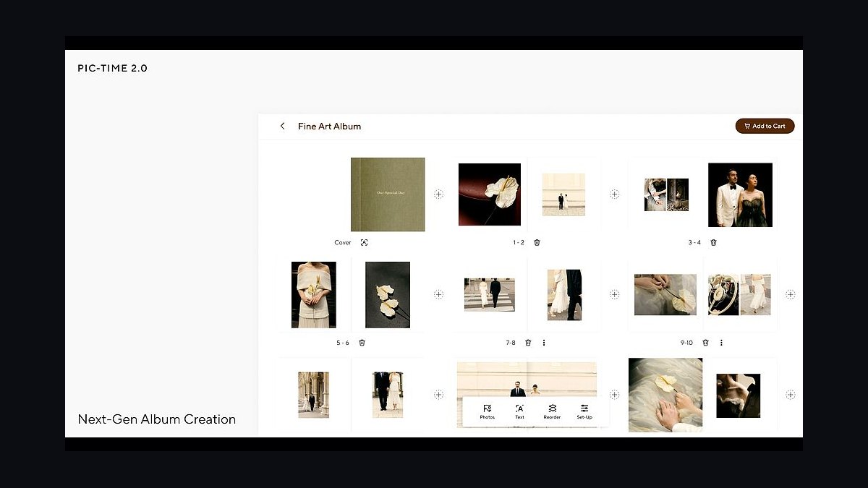Open the Text tool in the floating toolbar
Image resolution: width=868 pixels, height=488 pixels.
coord(519,411)
